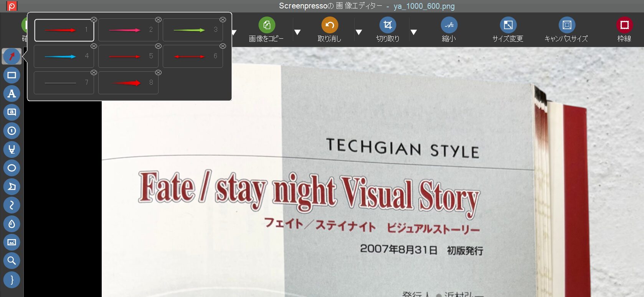
Task: Delete arrow style preset 3
Action: point(223,20)
